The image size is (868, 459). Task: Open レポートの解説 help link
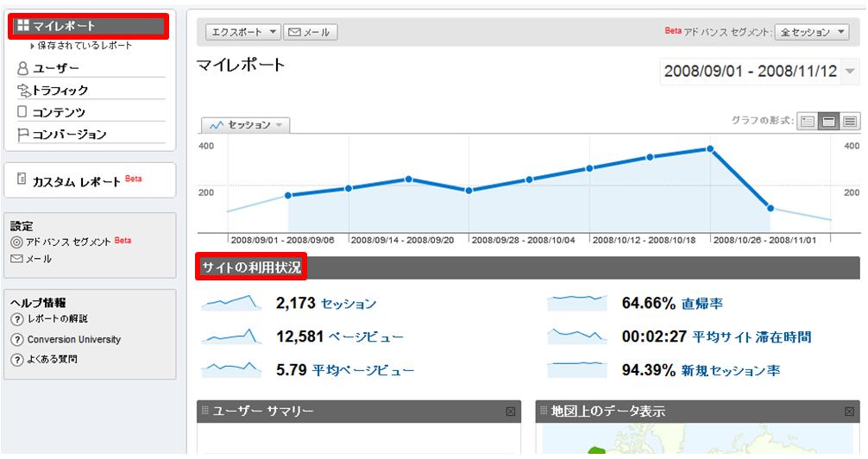[58, 319]
